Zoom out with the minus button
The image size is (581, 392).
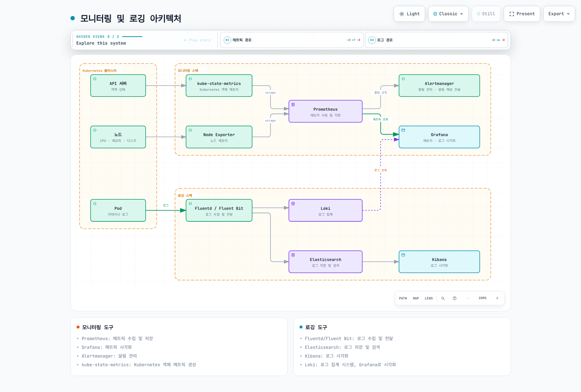tap(468, 298)
